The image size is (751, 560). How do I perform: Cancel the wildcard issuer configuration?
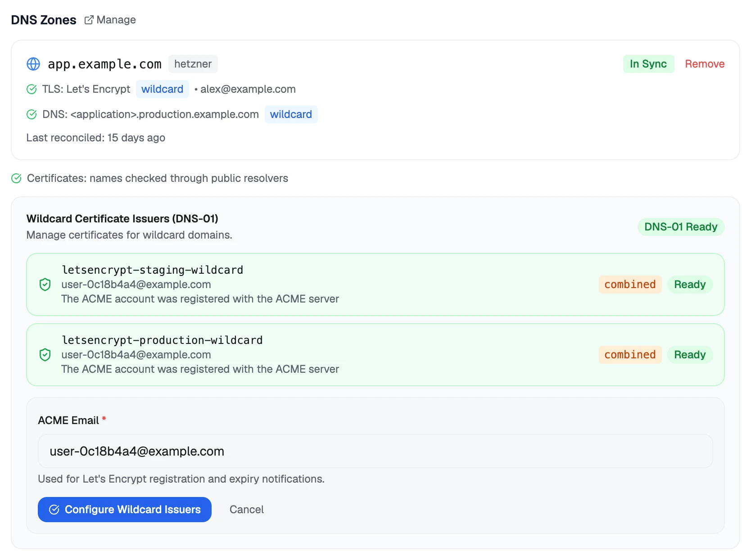[247, 510]
